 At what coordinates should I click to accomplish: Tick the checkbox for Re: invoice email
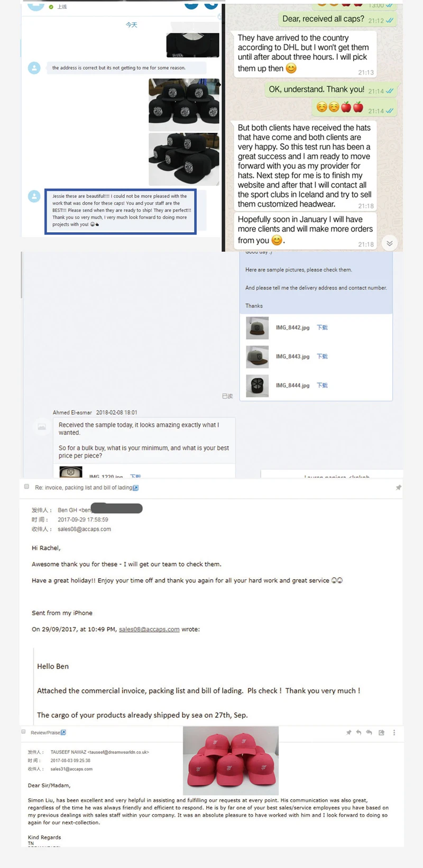point(26,487)
